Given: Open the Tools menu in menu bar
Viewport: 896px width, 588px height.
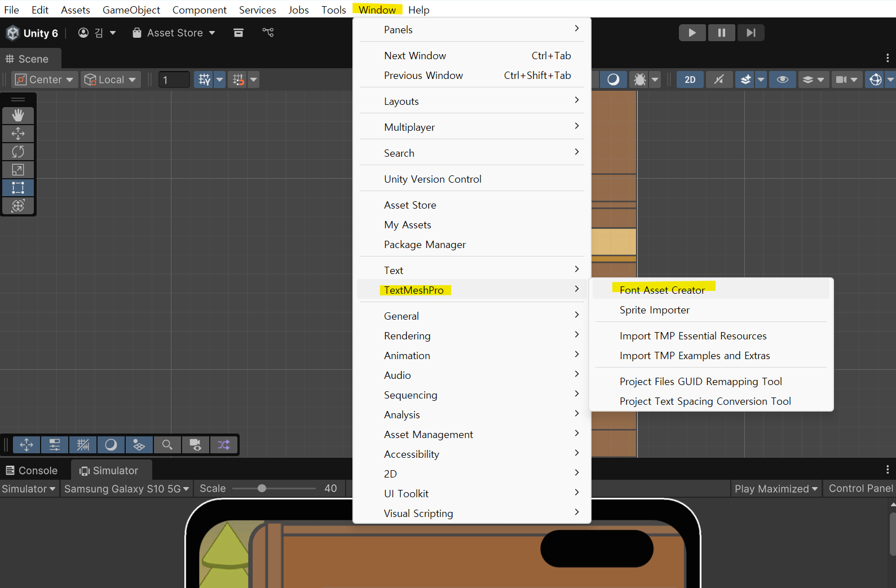Looking at the screenshot, I should tap(333, 10).
